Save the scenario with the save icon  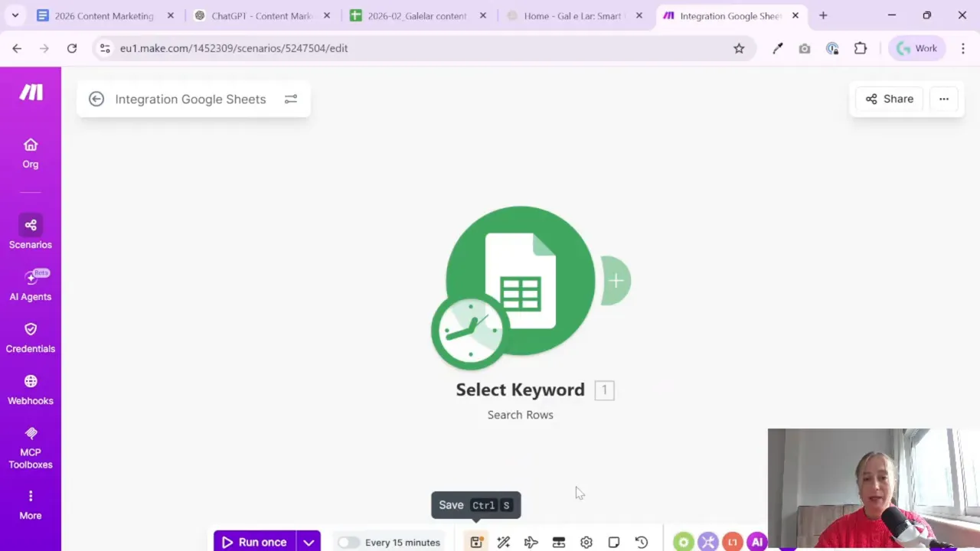[x=476, y=542]
